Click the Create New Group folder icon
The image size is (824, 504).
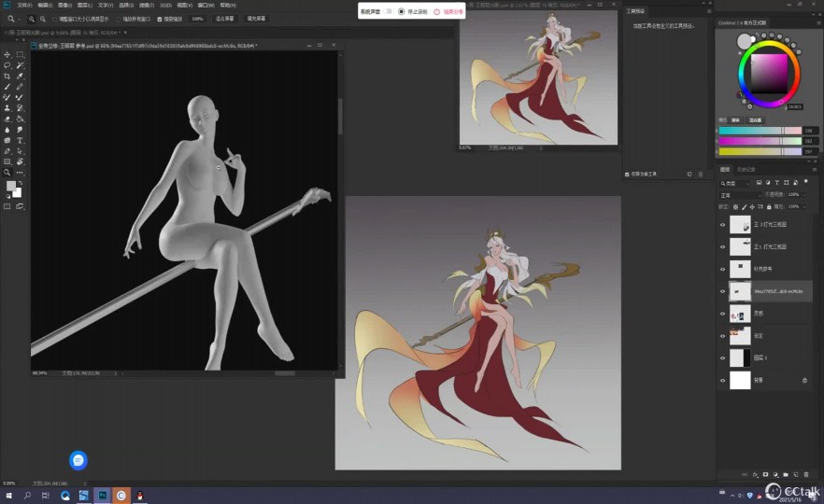point(786,474)
